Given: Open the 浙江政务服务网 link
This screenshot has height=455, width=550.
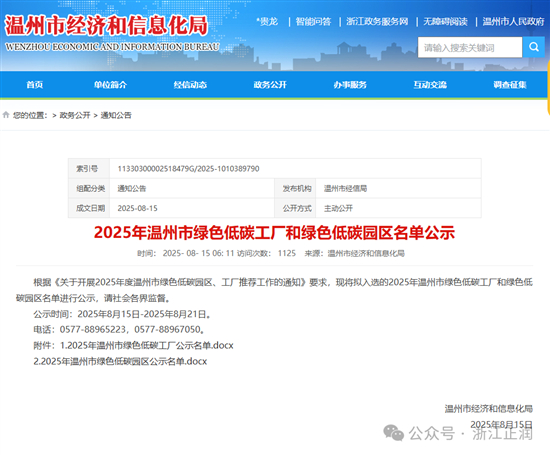Looking at the screenshot, I should click(377, 22).
